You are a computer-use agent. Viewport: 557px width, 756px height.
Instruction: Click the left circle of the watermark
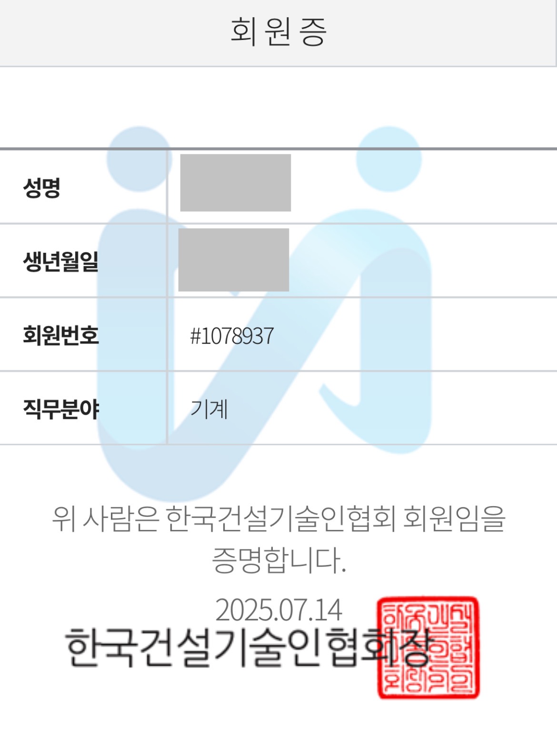click(x=139, y=159)
